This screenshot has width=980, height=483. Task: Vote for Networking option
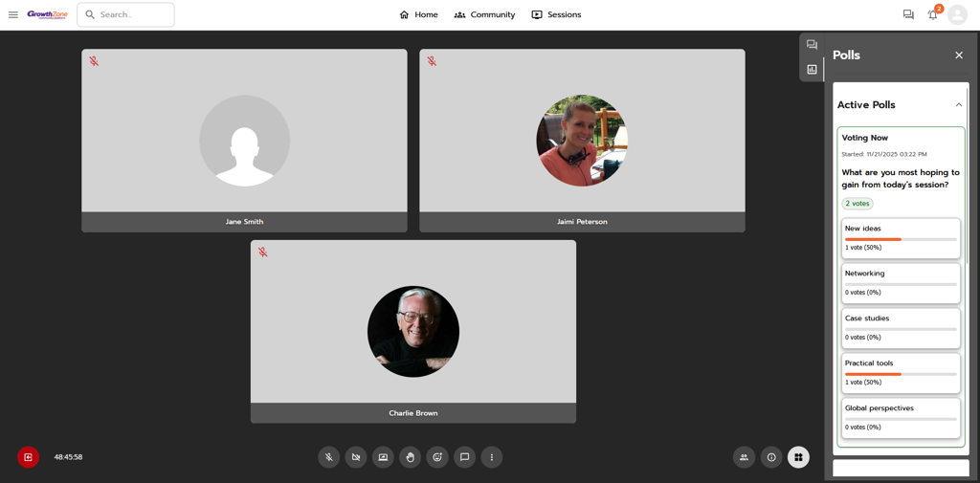pos(901,283)
